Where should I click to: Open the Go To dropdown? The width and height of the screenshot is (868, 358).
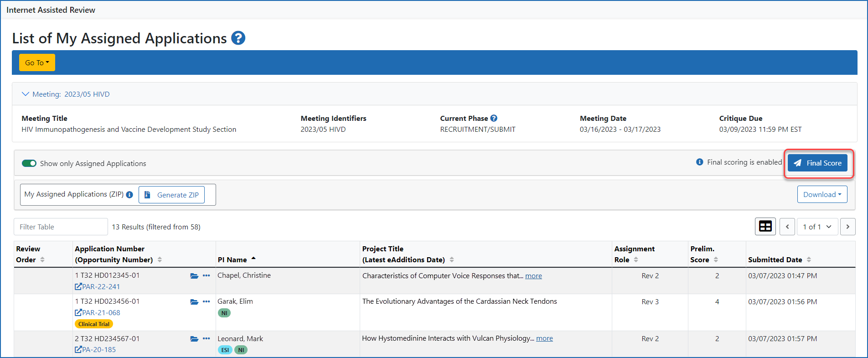tap(37, 62)
